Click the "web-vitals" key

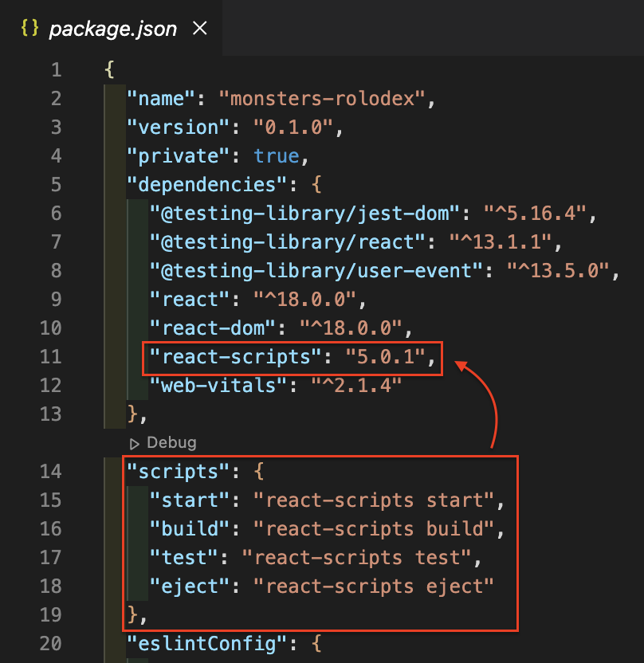tap(218, 386)
